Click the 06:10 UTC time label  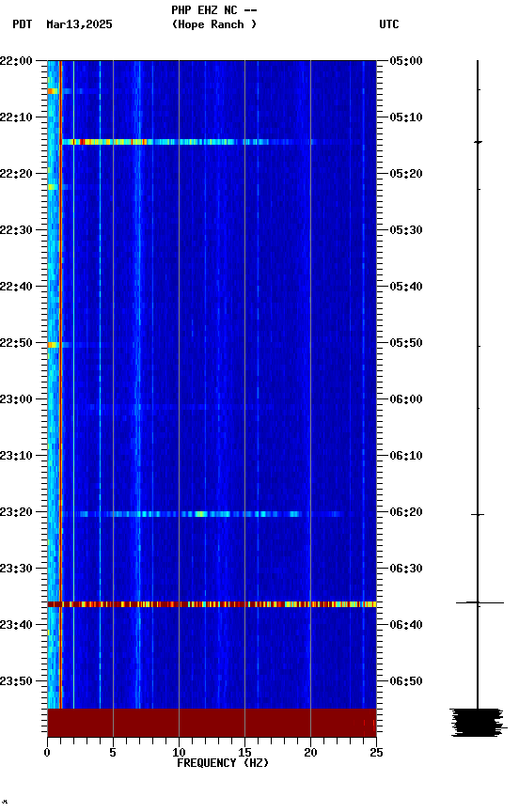[x=406, y=456]
